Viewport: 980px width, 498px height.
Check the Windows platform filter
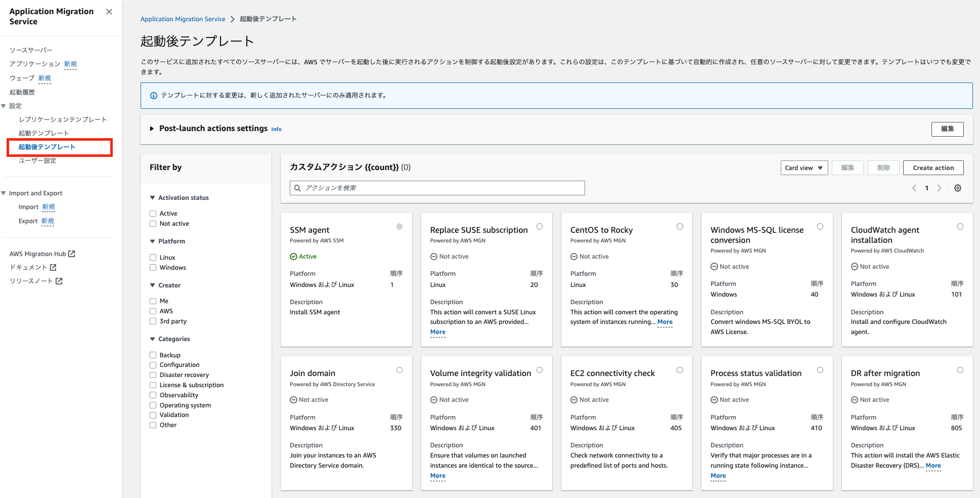click(153, 267)
